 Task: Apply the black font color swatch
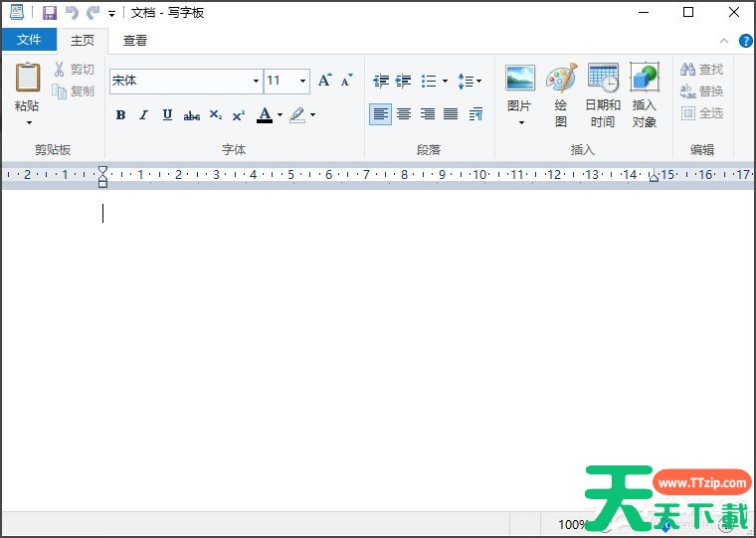(x=264, y=115)
